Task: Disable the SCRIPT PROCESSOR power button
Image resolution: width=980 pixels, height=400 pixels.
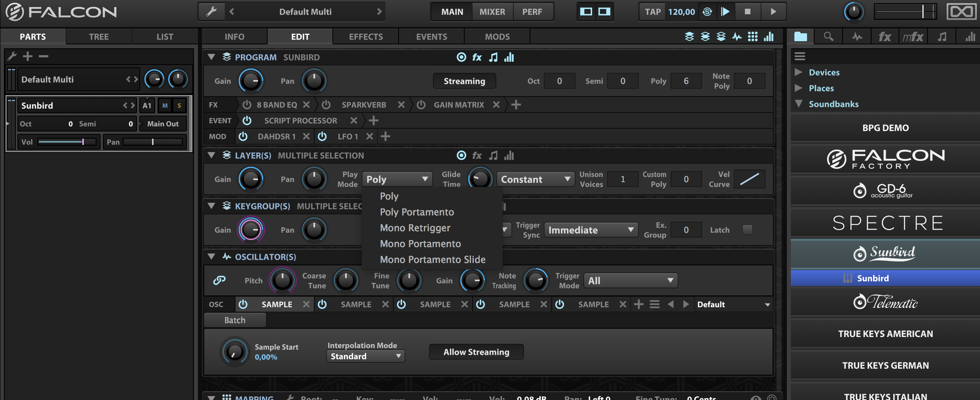Action: point(247,120)
